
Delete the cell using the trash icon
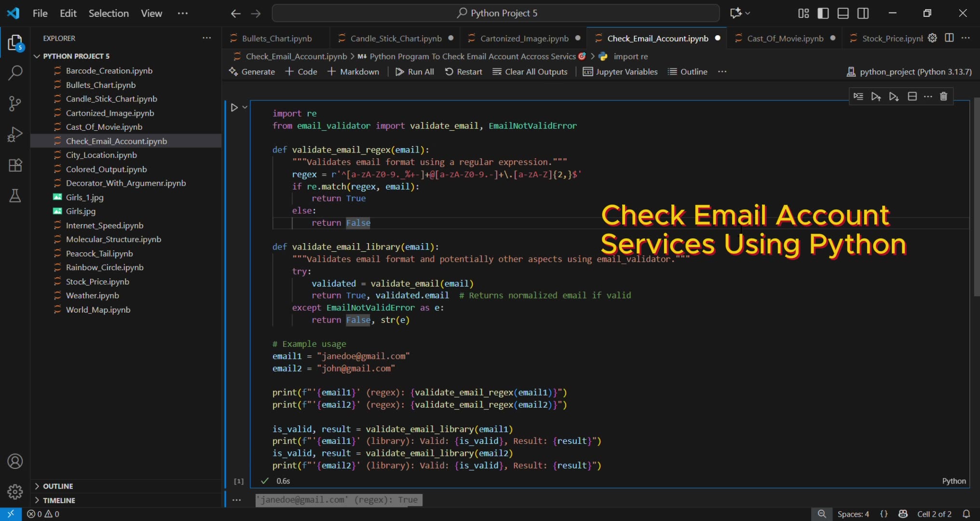[x=944, y=96]
